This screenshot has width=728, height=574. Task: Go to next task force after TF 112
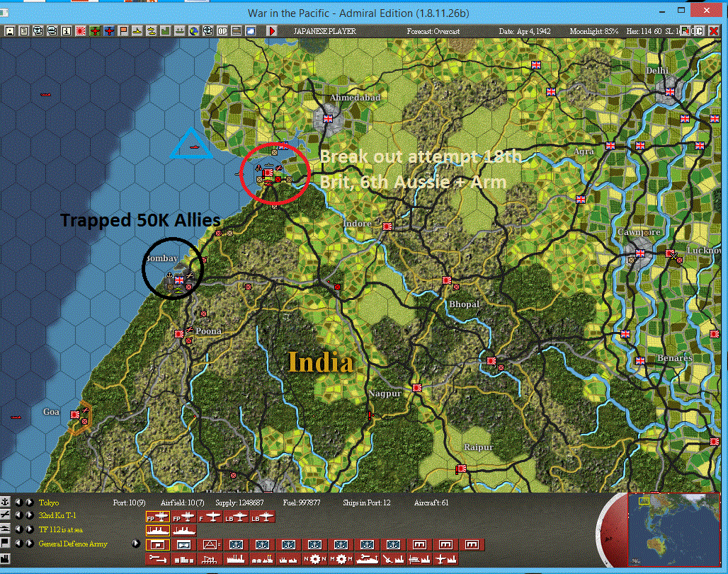30,529
